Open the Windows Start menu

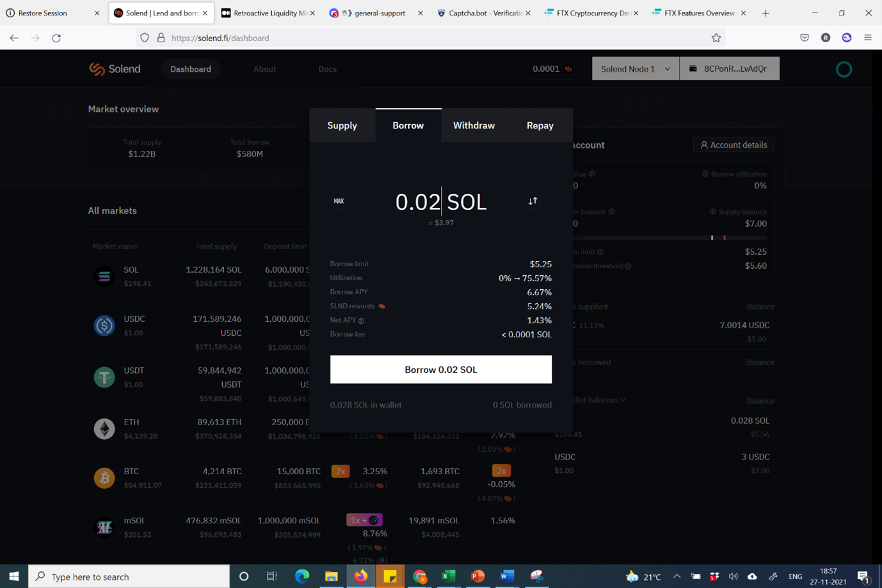point(14,576)
